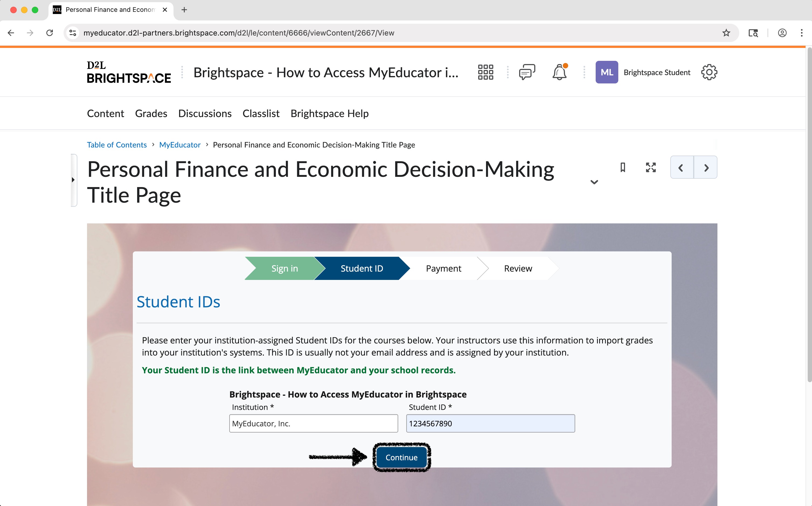This screenshot has width=812, height=506.
Task: Click the page vertical scrollbar
Action: pos(809,214)
